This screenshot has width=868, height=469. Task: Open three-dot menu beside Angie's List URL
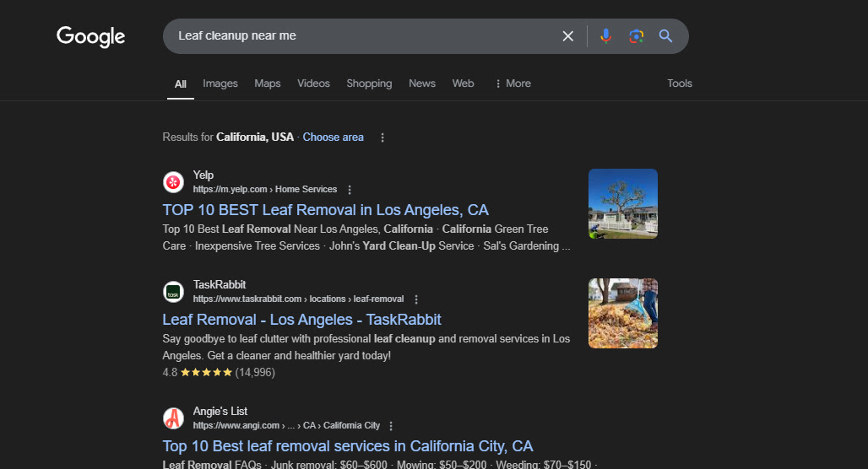point(391,426)
